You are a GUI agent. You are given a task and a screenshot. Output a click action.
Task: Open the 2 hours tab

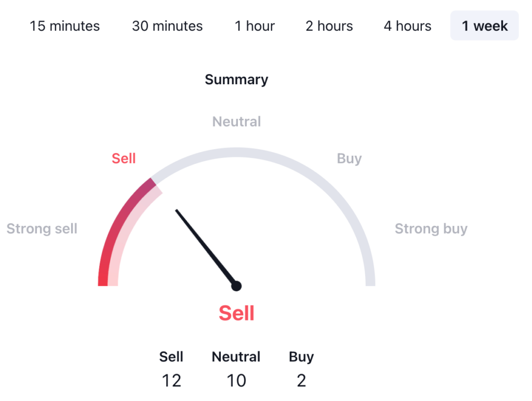[329, 26]
